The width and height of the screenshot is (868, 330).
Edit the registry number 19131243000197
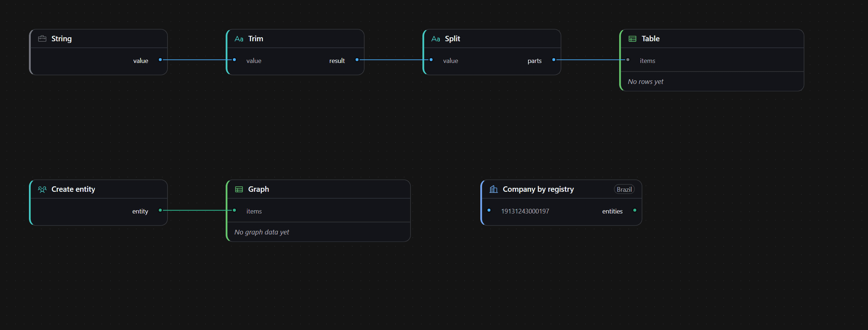(x=525, y=211)
